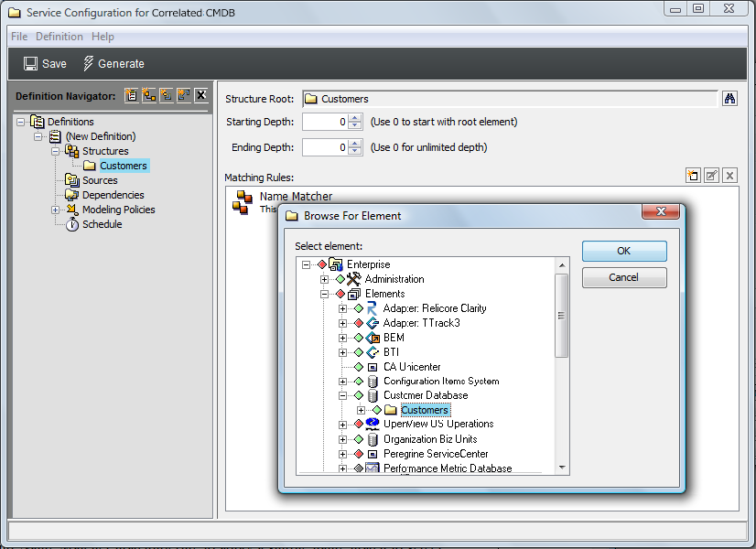Open the Definition menu
Screen dimensions: 756x549
pyautogui.click(x=59, y=37)
